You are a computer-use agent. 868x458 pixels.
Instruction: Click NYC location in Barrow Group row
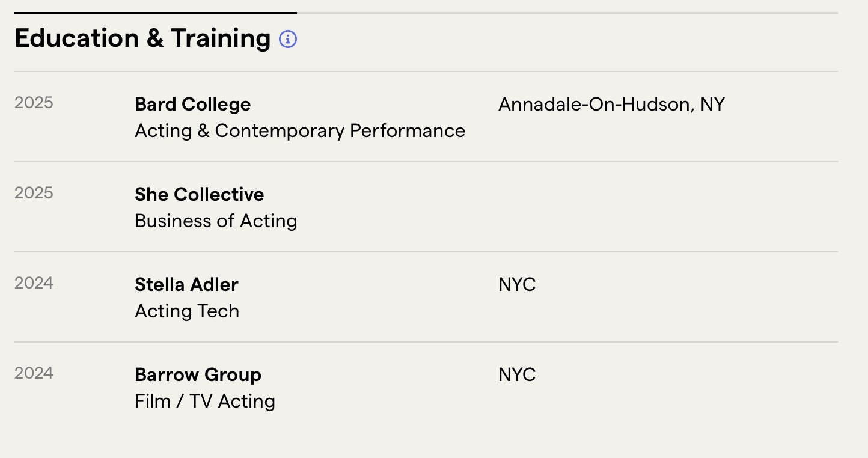click(516, 375)
